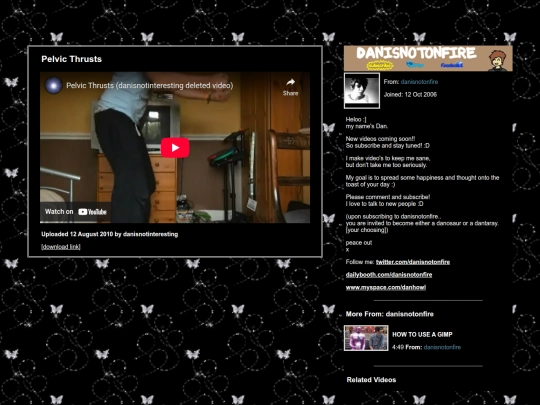Open the video uploader's round channel avatar
The width and height of the screenshot is (540, 405).
tap(53, 85)
